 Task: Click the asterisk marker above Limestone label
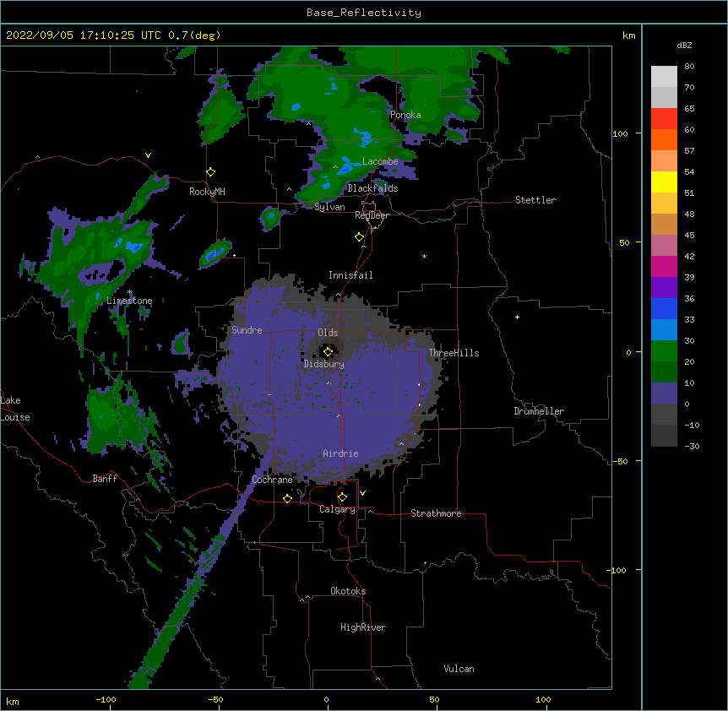click(130, 292)
